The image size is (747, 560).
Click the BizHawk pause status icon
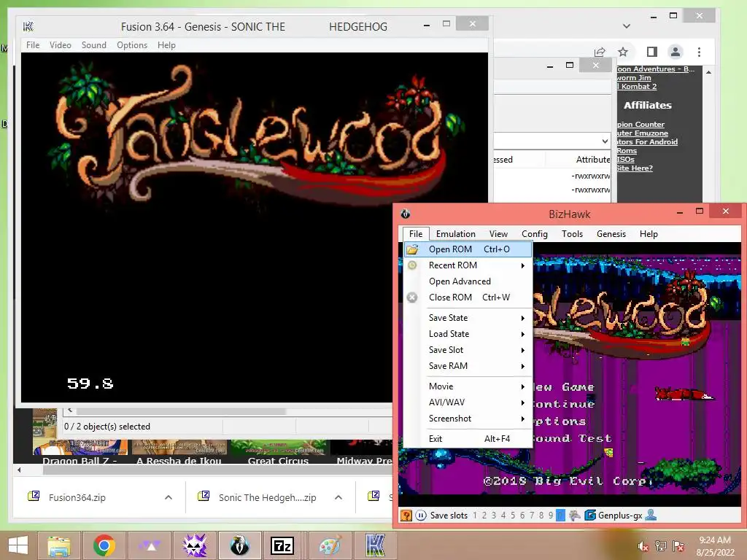(421, 516)
